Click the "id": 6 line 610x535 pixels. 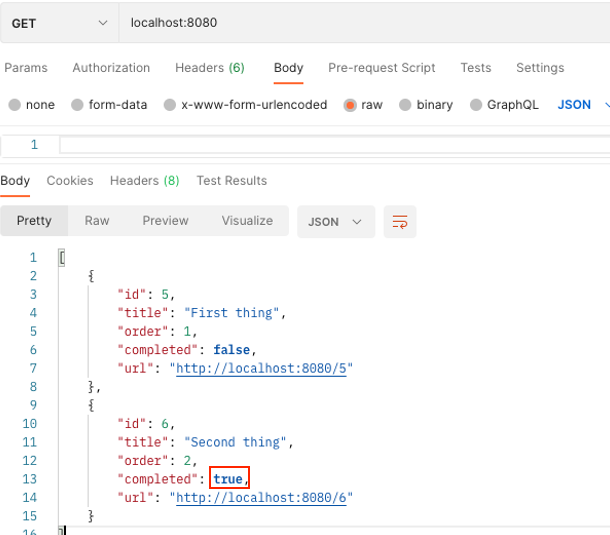point(146,424)
